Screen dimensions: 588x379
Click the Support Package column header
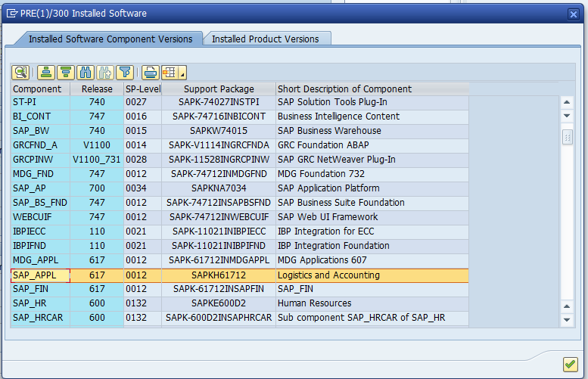pos(219,89)
